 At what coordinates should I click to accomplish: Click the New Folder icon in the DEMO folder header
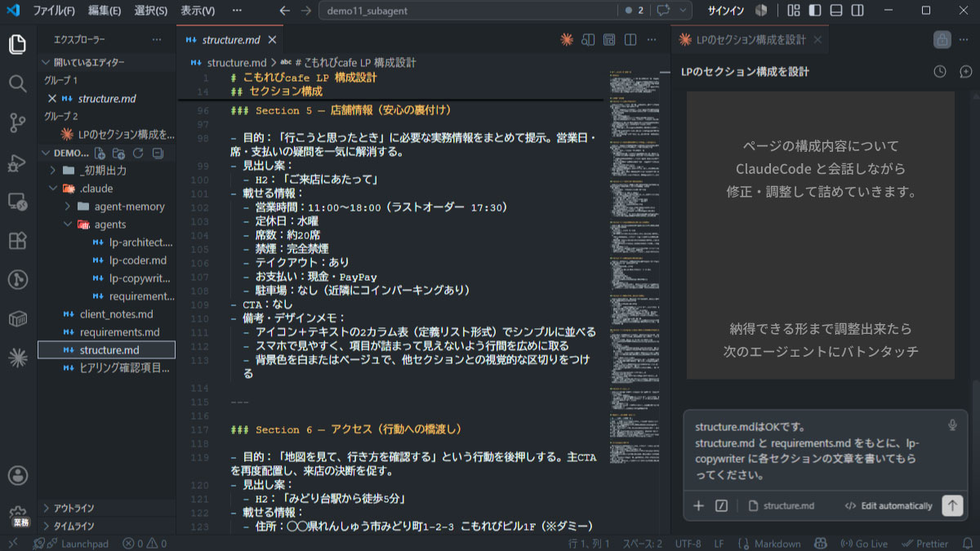119,153
